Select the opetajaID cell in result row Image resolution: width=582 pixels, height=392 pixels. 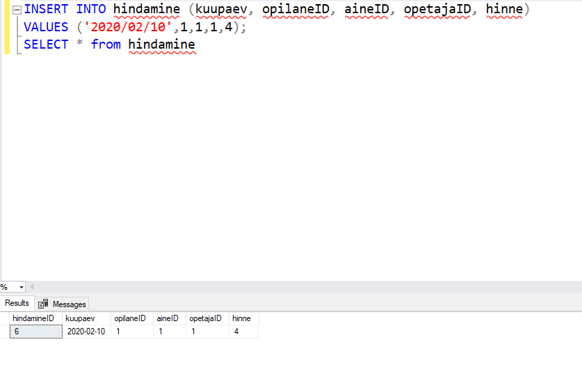[x=207, y=332]
